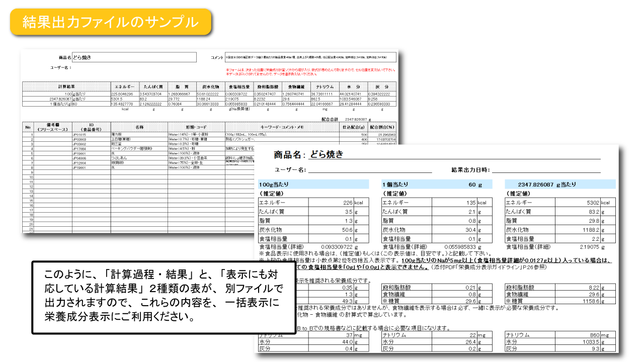Select the 配合割合(%) column header
The height and width of the screenshot is (362, 644).
[382, 128]
